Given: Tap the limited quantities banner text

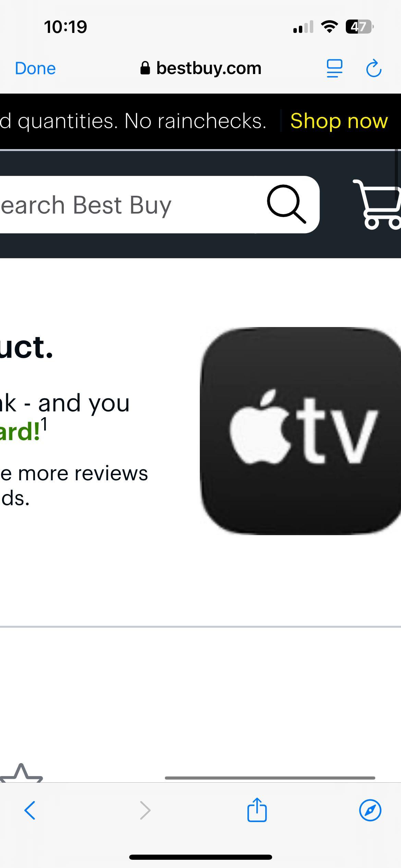Looking at the screenshot, I should (133, 121).
